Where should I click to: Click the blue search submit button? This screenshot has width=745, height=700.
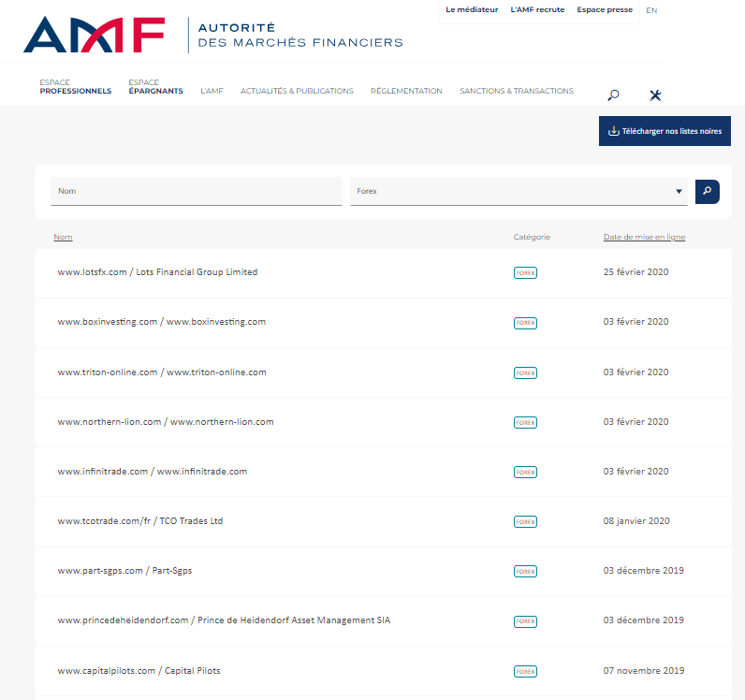pos(707,191)
